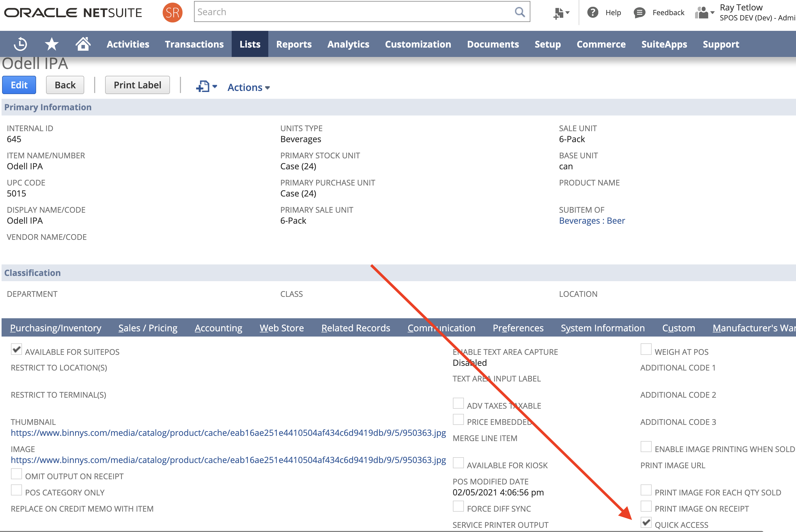Check the Available for Kiosk checkbox

(x=458, y=463)
